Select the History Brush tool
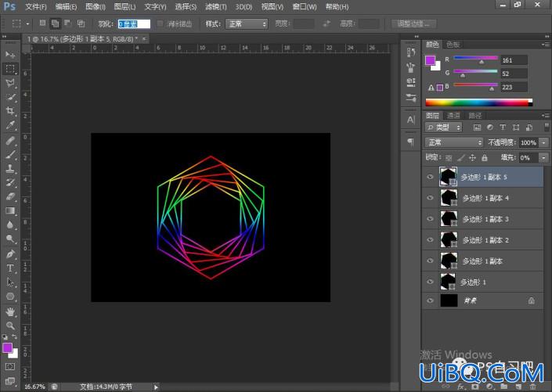Viewport: 552px width, 392px height. coord(10,182)
